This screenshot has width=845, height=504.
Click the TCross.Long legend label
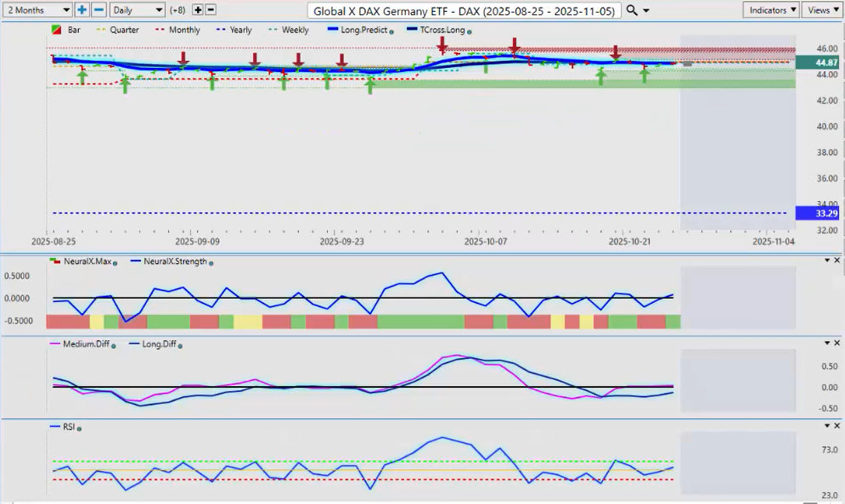(440, 30)
